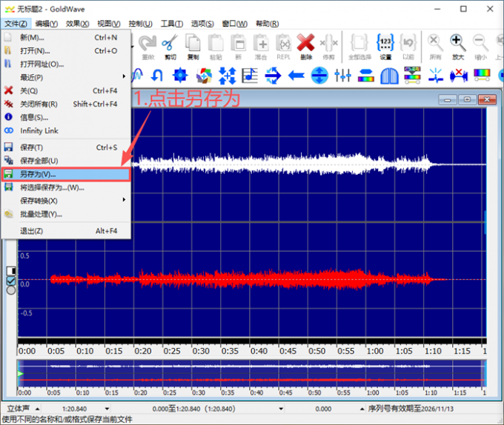
Task: Click the blue right arrow with circle icon
Action: click(273, 76)
